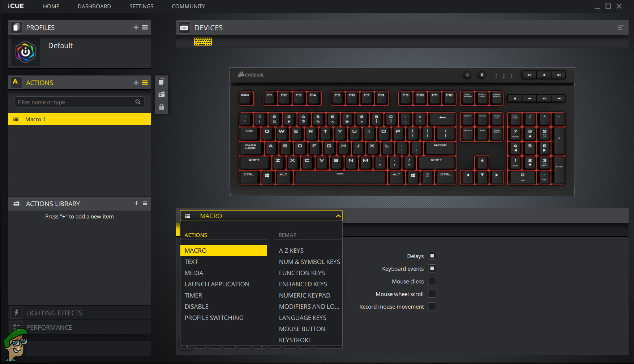Open the Profiles panel hamburger menu
The height and width of the screenshot is (364, 634).
click(x=145, y=27)
